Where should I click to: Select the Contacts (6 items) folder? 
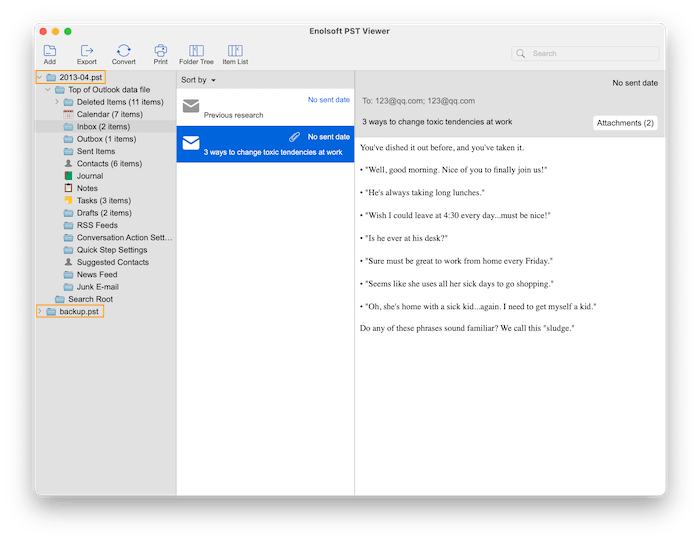(108, 164)
